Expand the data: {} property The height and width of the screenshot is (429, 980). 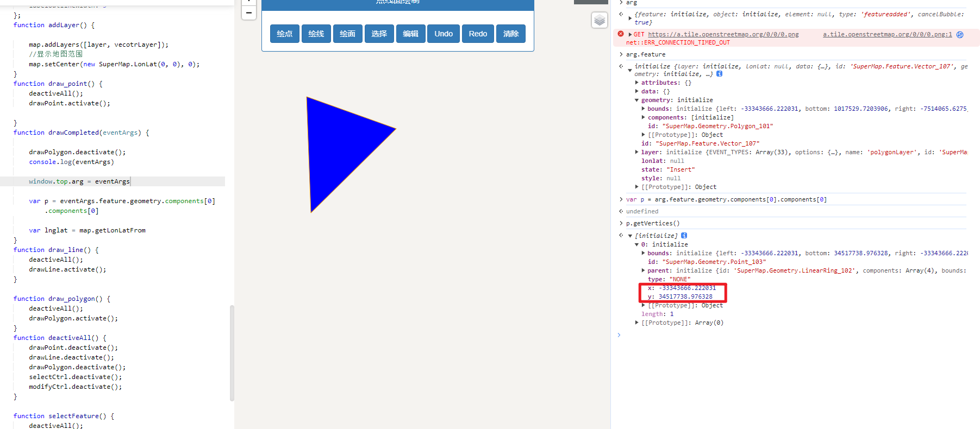pyautogui.click(x=637, y=91)
